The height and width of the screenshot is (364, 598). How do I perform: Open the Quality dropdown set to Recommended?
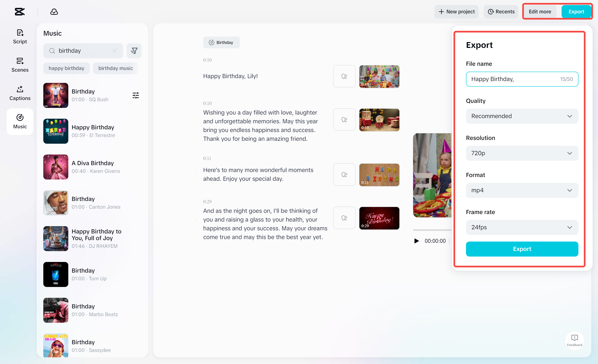(522, 116)
